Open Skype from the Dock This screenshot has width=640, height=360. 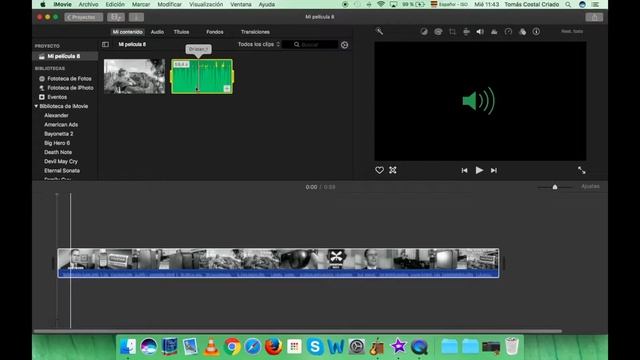[315, 347]
